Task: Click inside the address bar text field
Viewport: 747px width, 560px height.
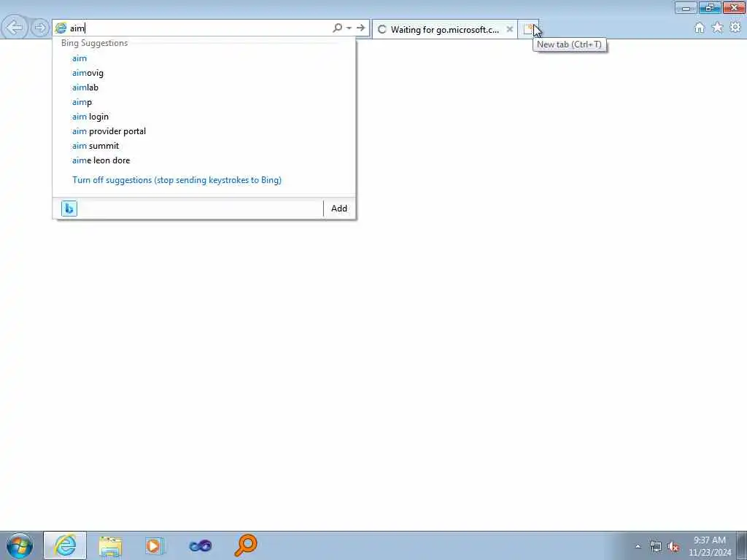Action: coord(200,28)
